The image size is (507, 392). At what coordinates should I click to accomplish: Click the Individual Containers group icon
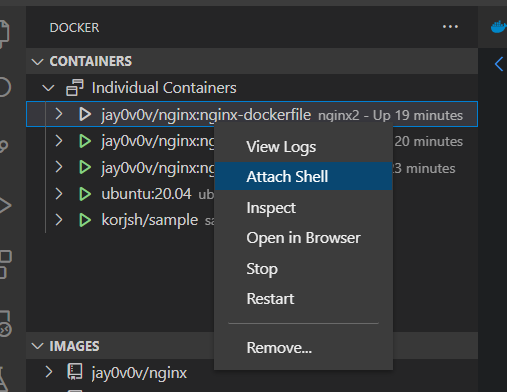pyautogui.click(x=75, y=88)
